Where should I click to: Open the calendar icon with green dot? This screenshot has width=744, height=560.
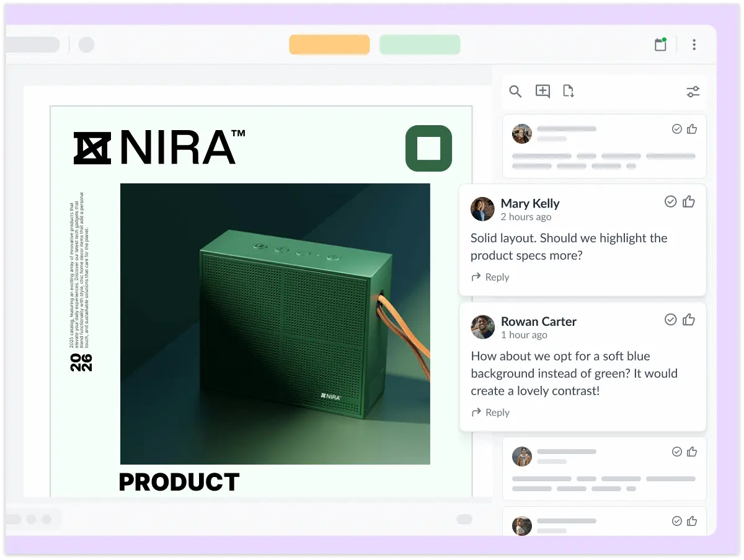660,45
